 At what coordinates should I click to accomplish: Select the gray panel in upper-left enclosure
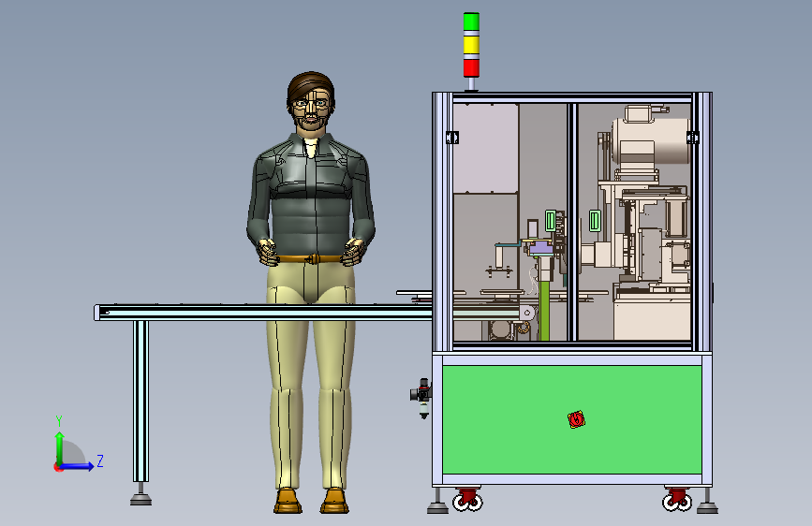click(486, 148)
